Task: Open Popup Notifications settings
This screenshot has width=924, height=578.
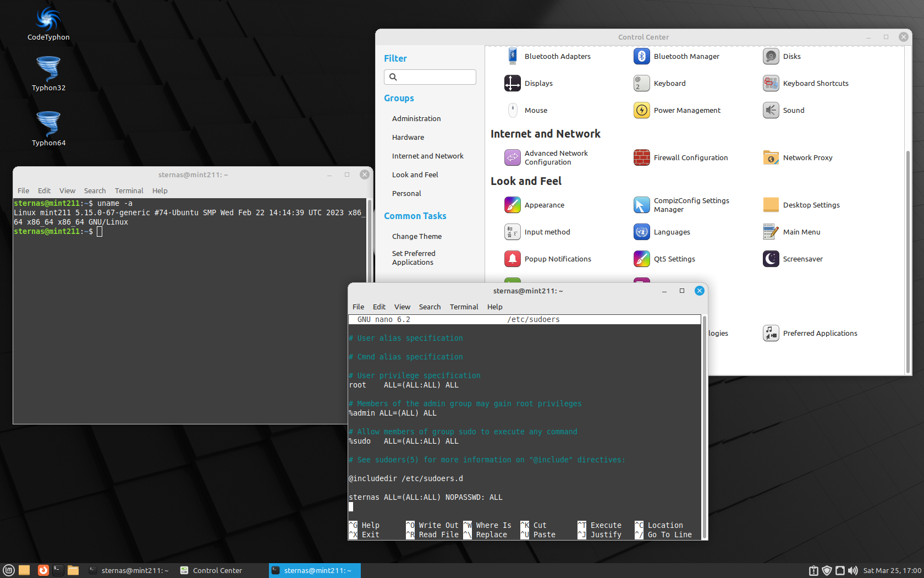Action: (x=512, y=259)
